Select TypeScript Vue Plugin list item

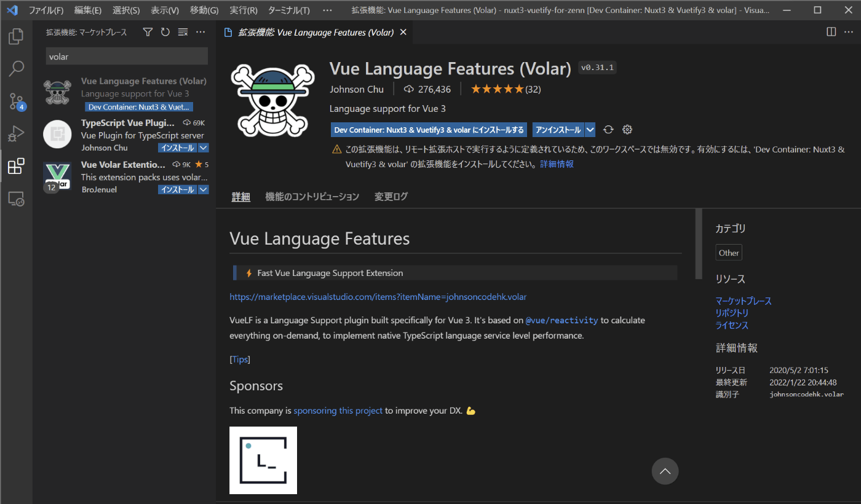click(125, 135)
